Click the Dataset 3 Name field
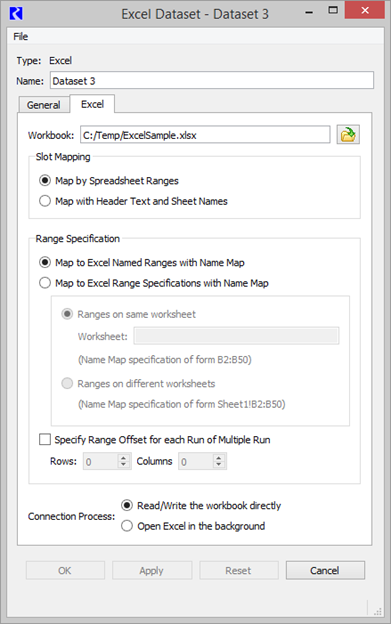Screen dimensions: 391x624 [x=212, y=81]
